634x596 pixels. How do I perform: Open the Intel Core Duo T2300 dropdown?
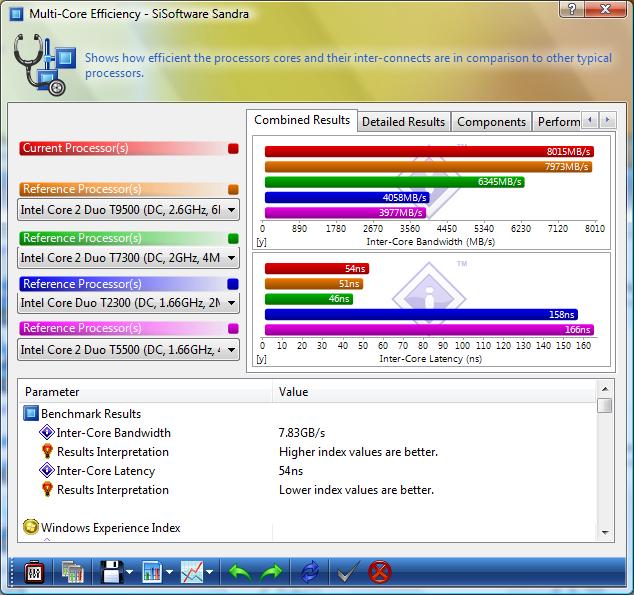pyautogui.click(x=129, y=303)
